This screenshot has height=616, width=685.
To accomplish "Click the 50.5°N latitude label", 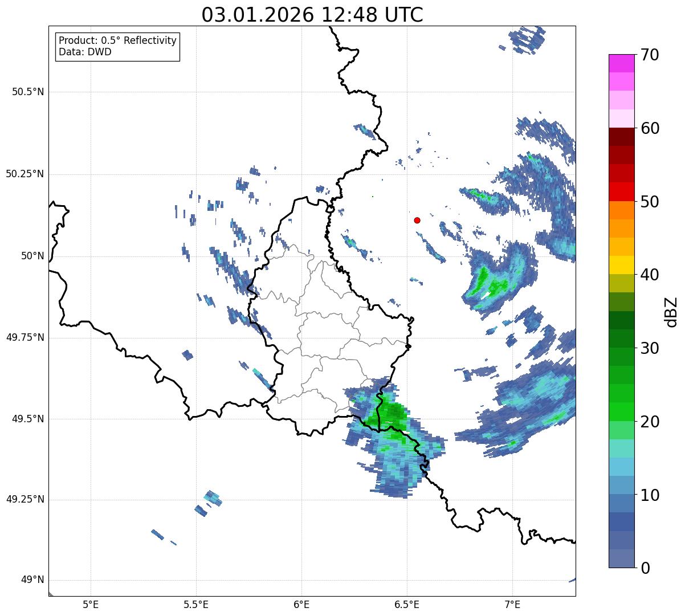I will point(28,92).
